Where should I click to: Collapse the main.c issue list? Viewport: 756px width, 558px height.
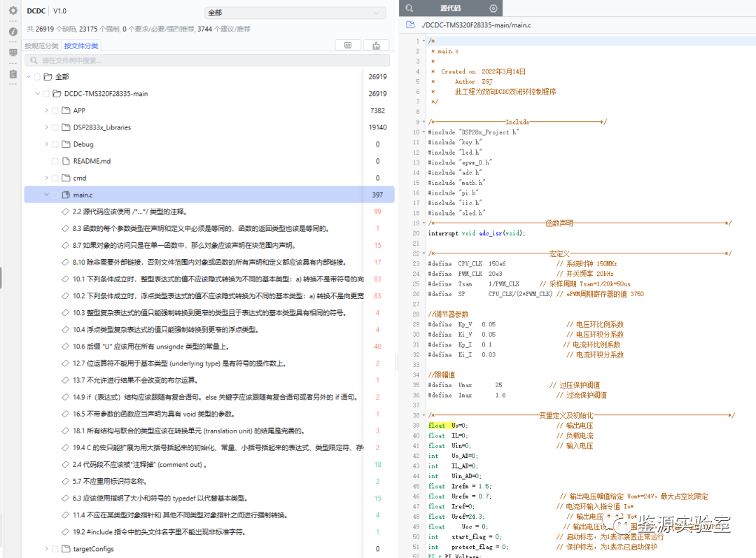point(46,195)
